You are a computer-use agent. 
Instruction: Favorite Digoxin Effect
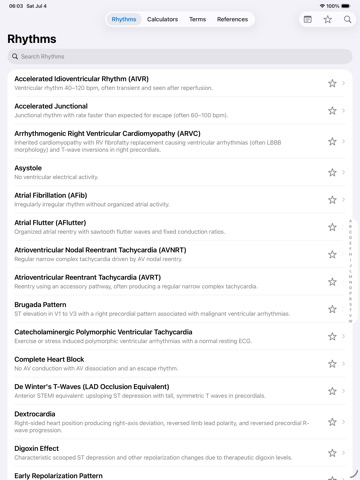[332, 453]
